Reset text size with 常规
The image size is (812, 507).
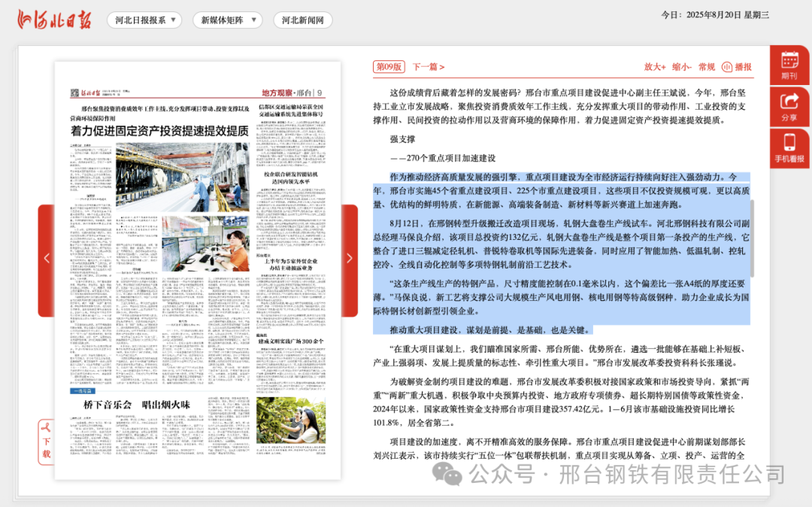coord(706,67)
